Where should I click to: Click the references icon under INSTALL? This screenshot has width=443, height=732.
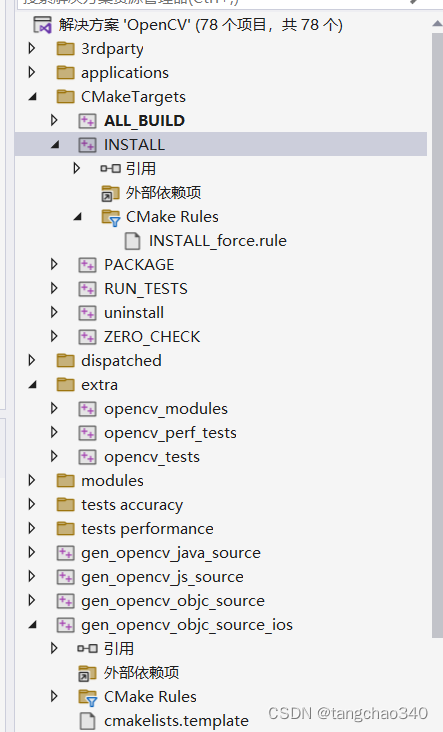(x=111, y=169)
